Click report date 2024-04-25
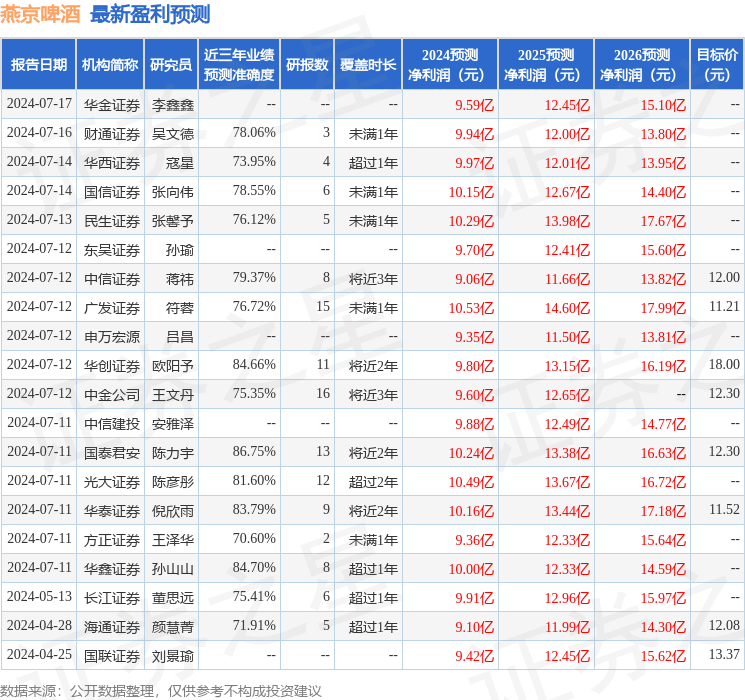Viewport: 745px width, 700px height. click(x=39, y=654)
